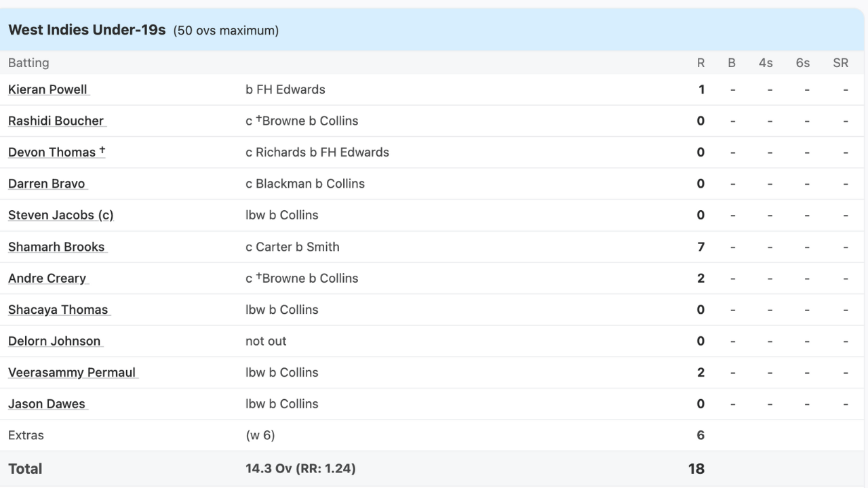The width and height of the screenshot is (868, 488).
Task: Click the 4s column header
Action: pos(766,63)
